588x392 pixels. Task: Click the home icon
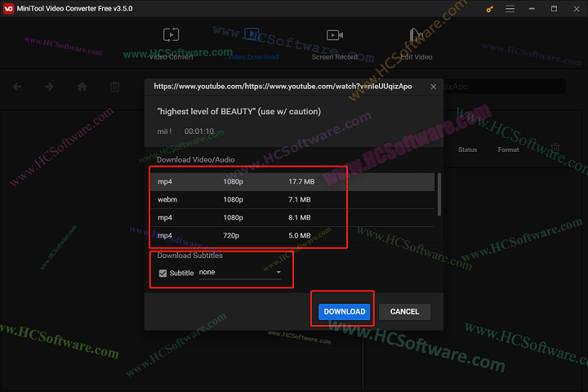(82, 87)
